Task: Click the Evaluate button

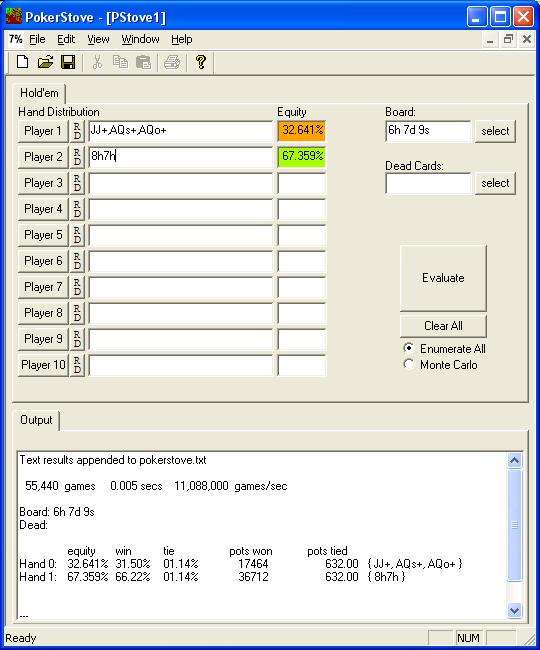Action: pyautogui.click(x=443, y=278)
